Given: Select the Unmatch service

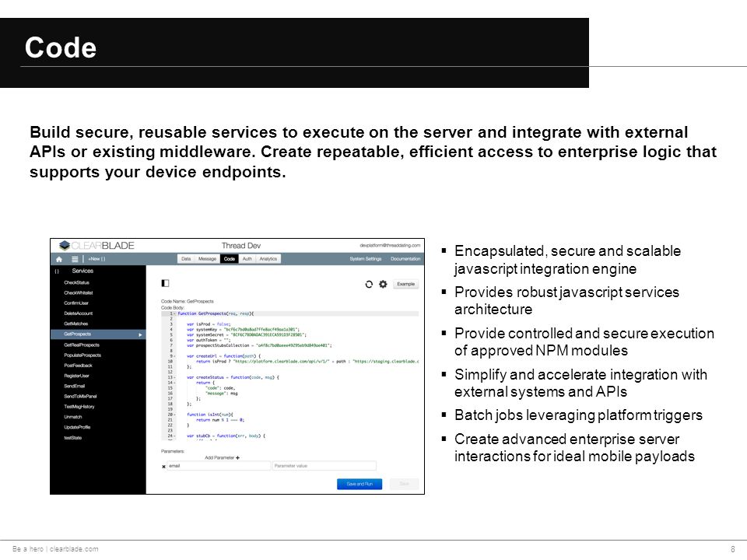Looking at the screenshot, I should tap(73, 417).
